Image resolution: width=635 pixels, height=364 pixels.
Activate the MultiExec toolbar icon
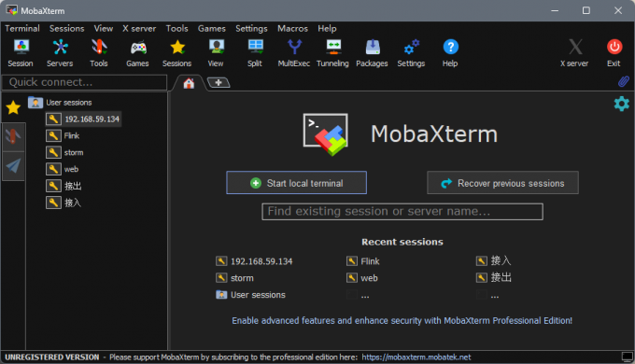click(294, 53)
